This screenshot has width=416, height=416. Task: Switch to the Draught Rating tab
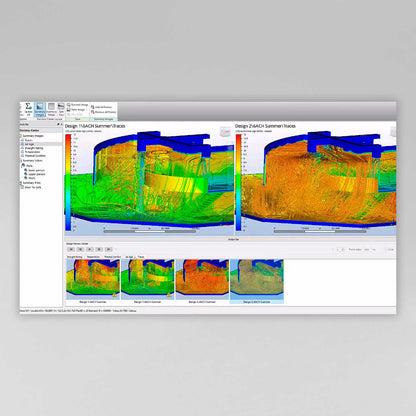point(75,257)
